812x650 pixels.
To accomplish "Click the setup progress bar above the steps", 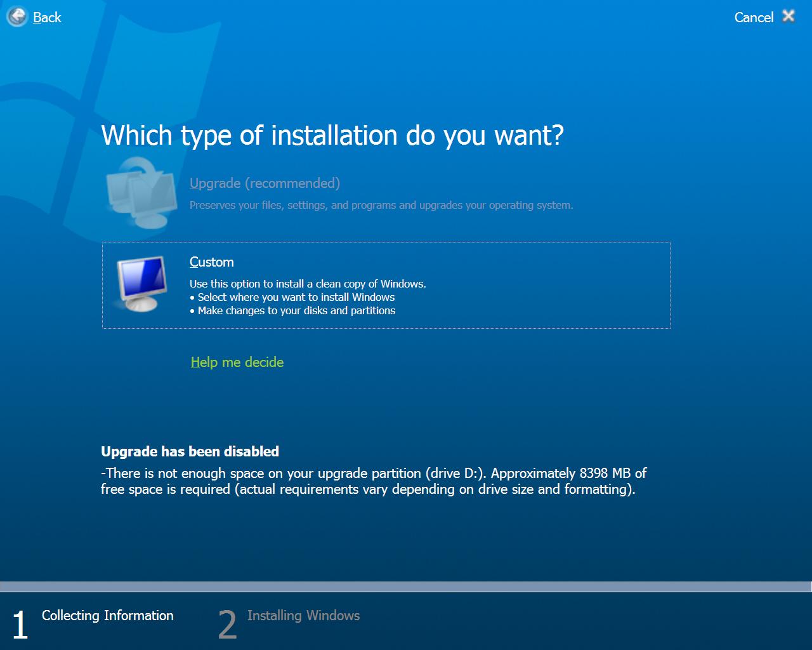I will pyautogui.click(x=406, y=587).
